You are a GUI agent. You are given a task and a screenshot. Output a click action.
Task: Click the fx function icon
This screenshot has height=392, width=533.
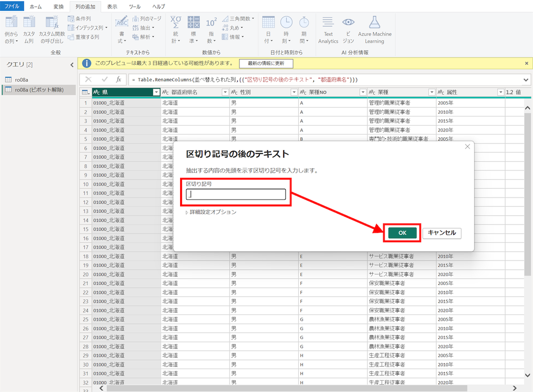(118, 80)
